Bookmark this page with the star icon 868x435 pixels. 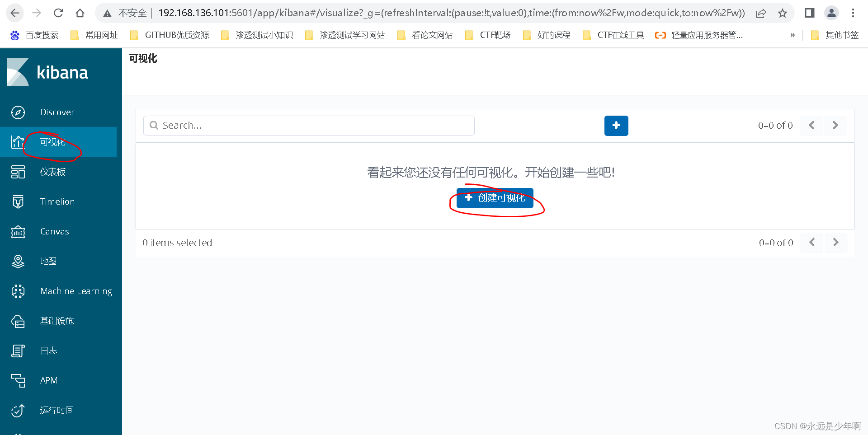click(x=783, y=13)
